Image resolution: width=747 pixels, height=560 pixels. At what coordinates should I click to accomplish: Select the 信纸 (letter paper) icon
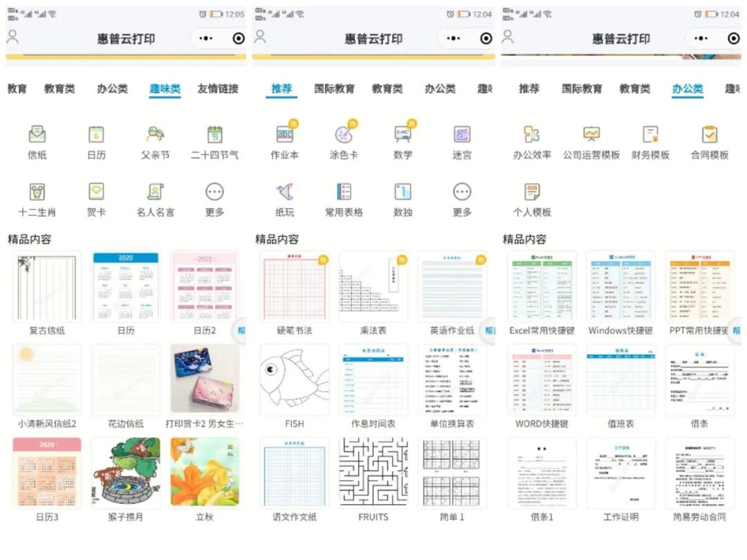[37, 138]
